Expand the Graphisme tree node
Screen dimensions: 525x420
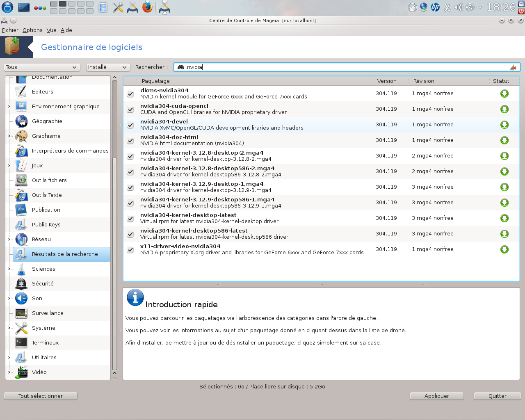pos(9,136)
